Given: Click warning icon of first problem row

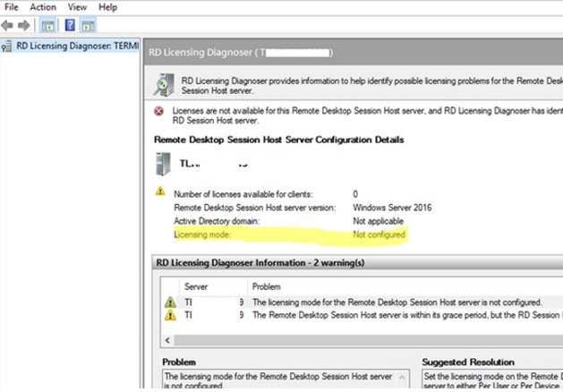Looking at the screenshot, I should pyautogui.click(x=170, y=303).
